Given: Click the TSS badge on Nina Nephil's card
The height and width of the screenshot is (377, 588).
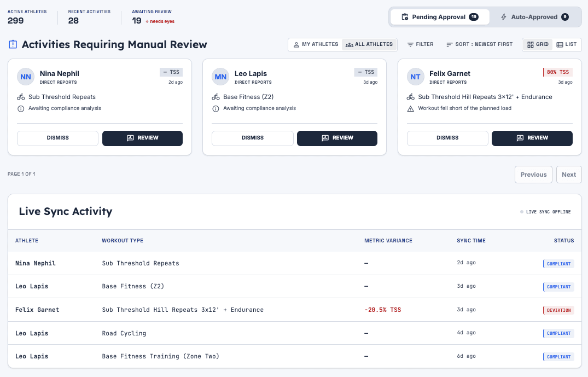Looking at the screenshot, I should click(171, 72).
